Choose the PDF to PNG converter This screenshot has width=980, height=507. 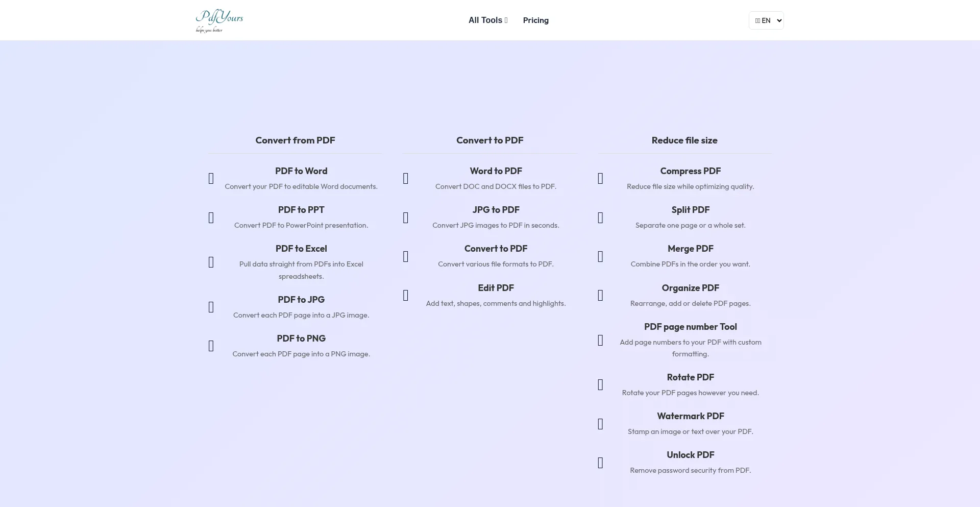tap(301, 339)
